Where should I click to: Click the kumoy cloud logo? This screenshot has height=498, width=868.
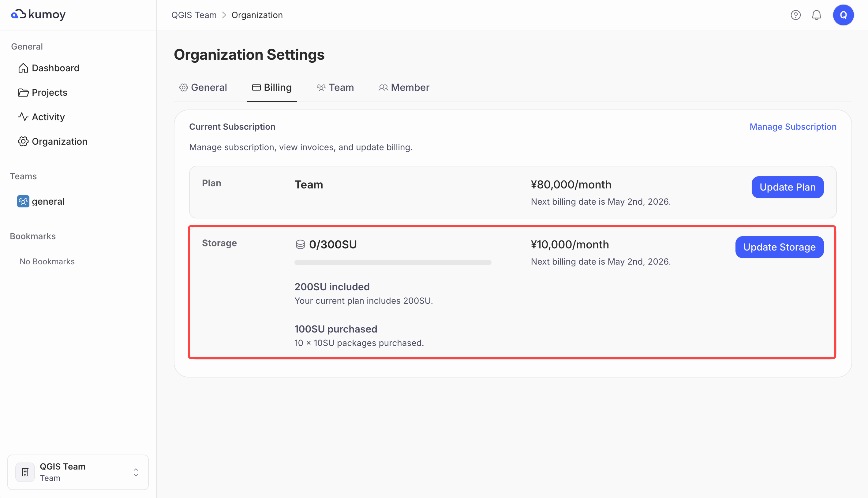pyautogui.click(x=19, y=14)
